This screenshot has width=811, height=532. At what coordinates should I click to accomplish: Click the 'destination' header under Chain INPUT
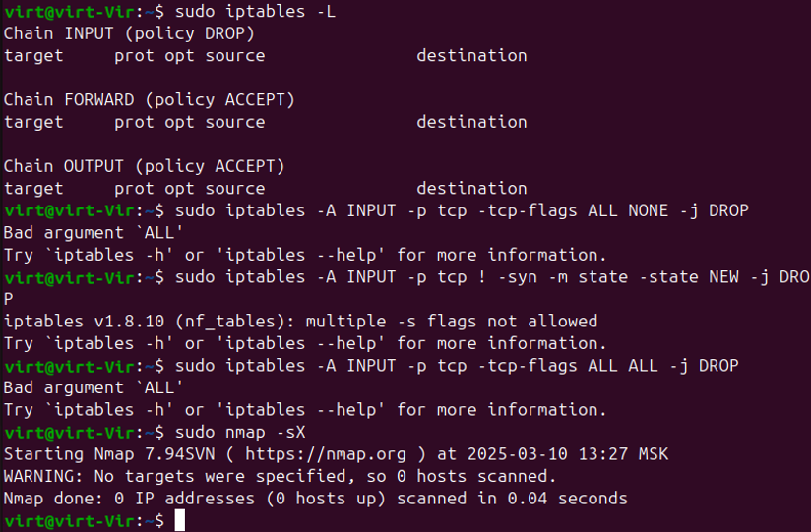tap(471, 55)
